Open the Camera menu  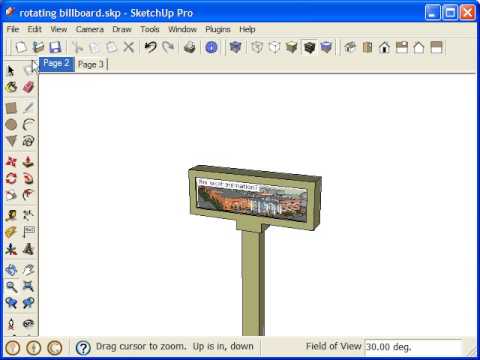90,29
